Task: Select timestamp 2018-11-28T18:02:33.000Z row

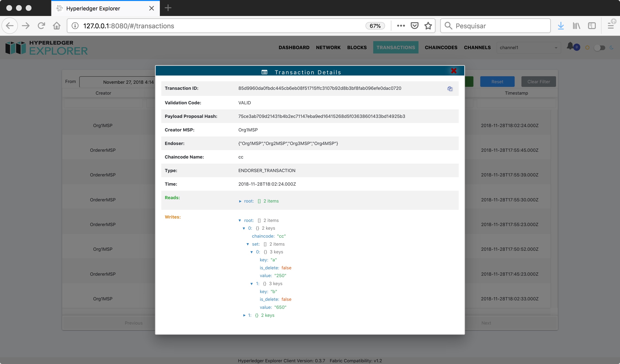Action: tap(510, 299)
